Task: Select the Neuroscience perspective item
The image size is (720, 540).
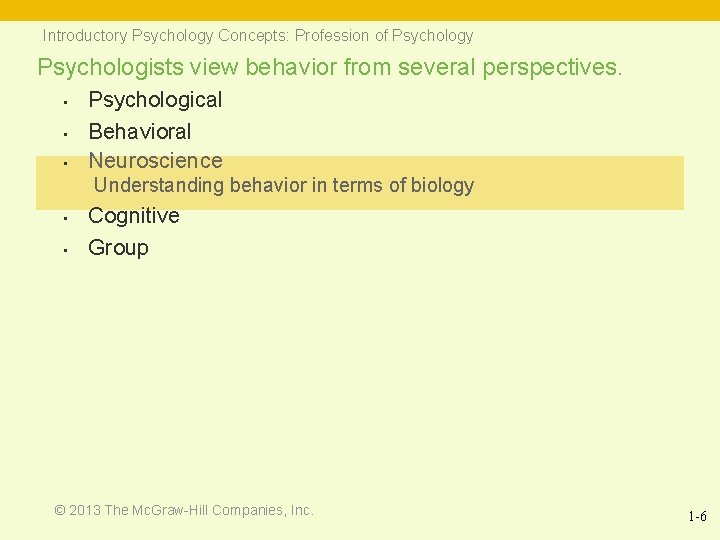Action: pyautogui.click(x=155, y=160)
